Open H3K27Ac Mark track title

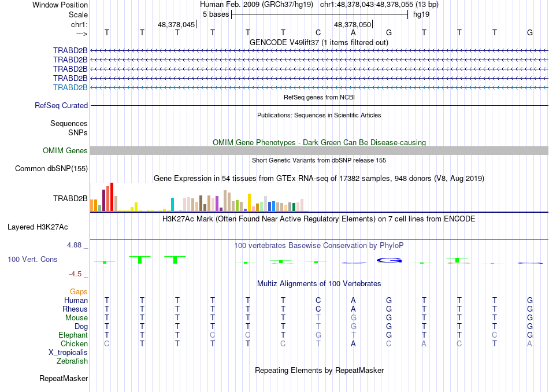click(x=319, y=219)
